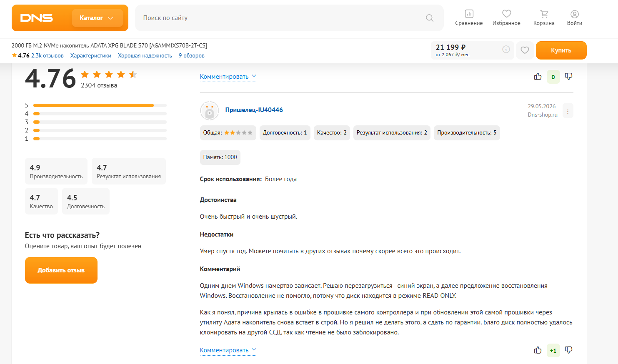This screenshot has height=364, width=618.
Task: Add the product to favorites via heart button
Action: coord(525,50)
